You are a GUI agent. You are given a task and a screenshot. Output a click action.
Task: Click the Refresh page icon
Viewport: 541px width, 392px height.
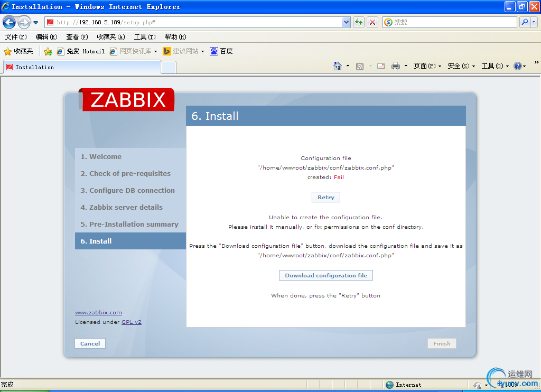(x=359, y=22)
